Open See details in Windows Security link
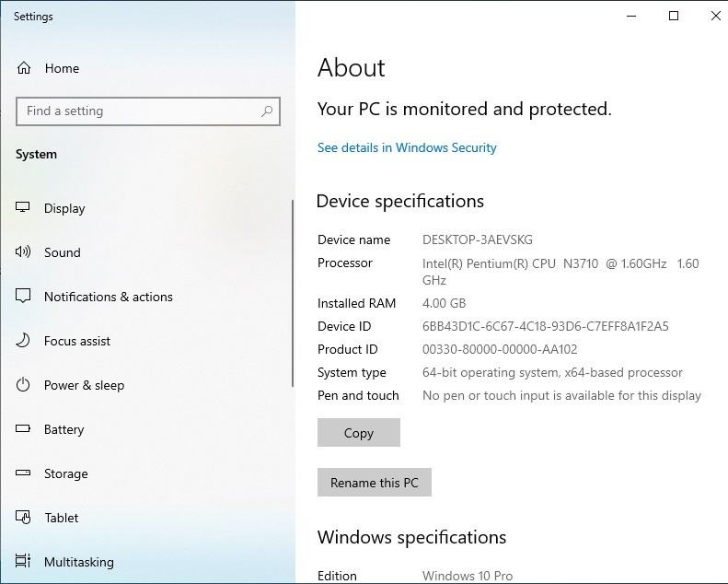The width and height of the screenshot is (728, 584). click(x=407, y=147)
